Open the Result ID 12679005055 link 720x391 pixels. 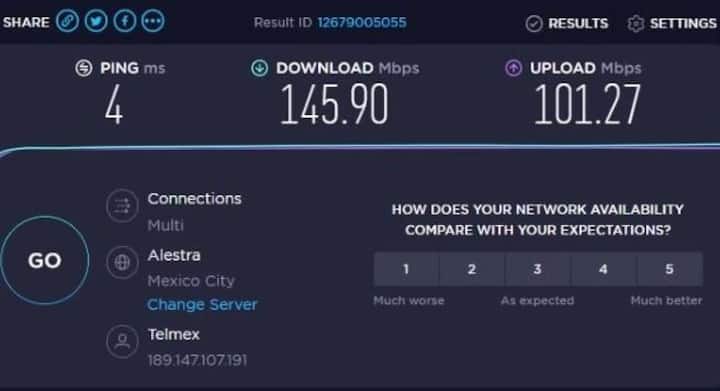point(362,22)
